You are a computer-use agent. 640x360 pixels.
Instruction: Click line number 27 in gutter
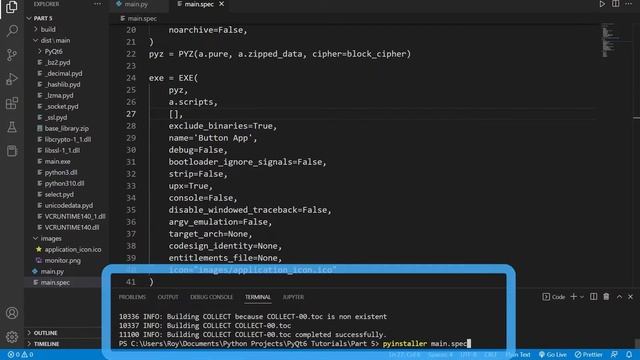click(131, 114)
